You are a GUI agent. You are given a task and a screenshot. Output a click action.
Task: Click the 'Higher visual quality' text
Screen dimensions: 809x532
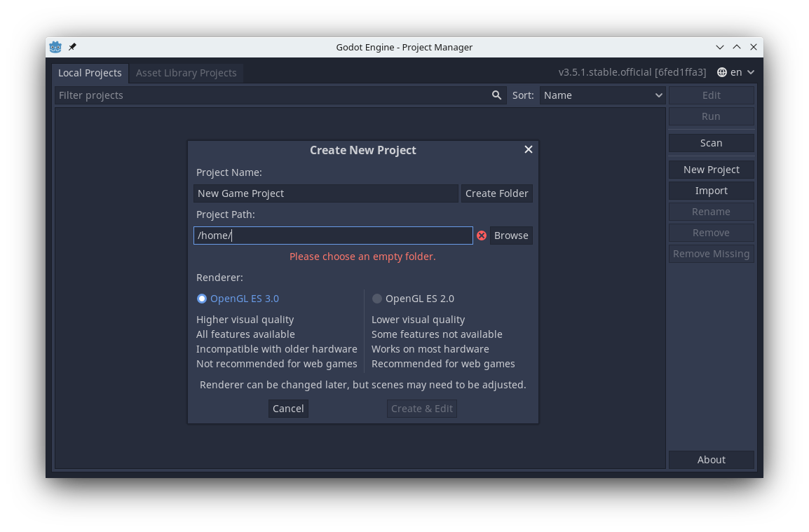(245, 320)
